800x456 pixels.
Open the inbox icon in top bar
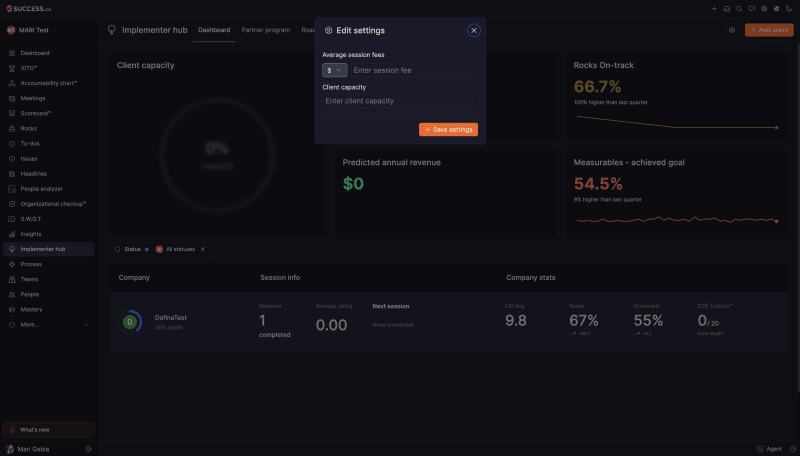pos(727,9)
